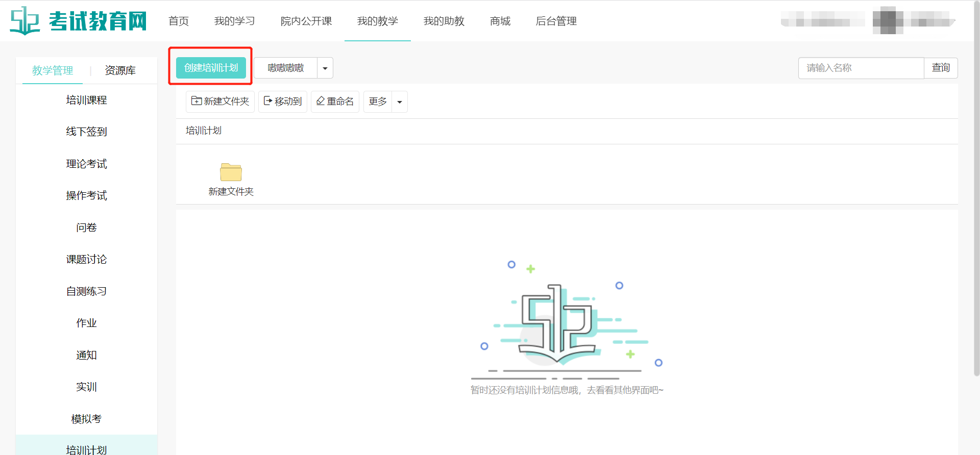Open dropdown arrow beside 嗷嗷嗷嗷

coord(325,68)
